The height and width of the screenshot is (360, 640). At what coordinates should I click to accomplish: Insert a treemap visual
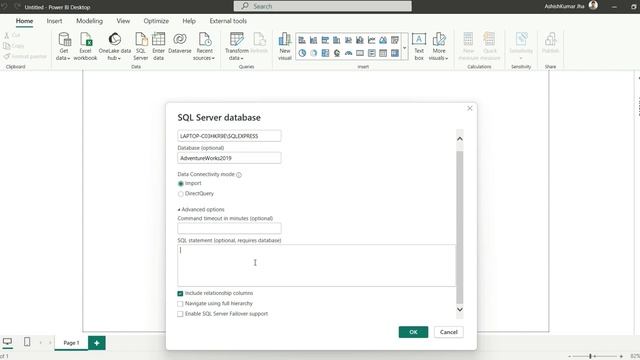coord(325,53)
